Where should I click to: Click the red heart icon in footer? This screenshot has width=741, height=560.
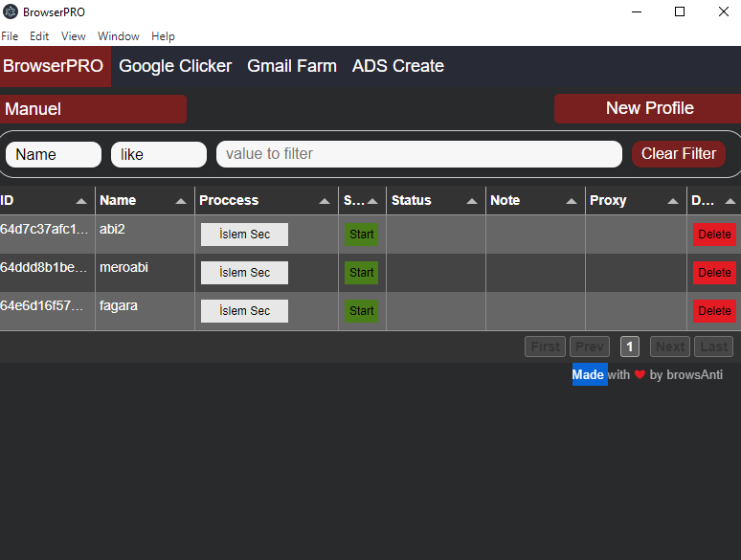[x=640, y=374]
